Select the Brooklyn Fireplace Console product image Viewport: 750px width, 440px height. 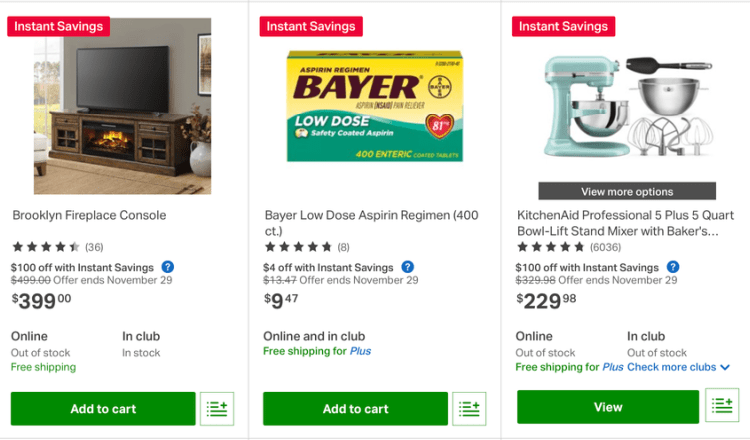pos(122,108)
